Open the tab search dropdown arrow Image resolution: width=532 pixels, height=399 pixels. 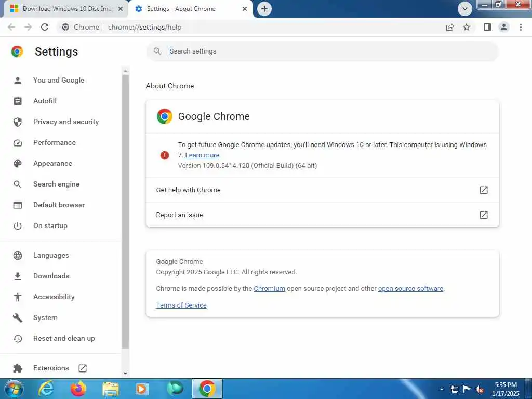click(465, 9)
